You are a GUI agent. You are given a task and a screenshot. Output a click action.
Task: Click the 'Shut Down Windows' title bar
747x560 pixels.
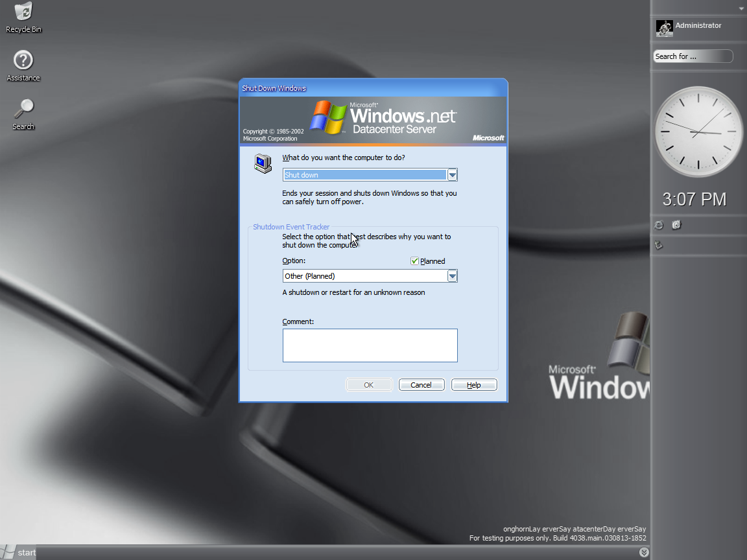click(373, 88)
